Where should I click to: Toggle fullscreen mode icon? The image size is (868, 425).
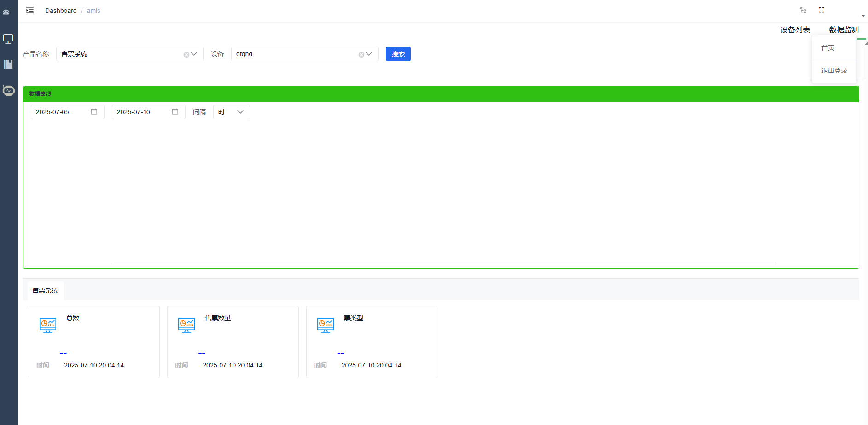(821, 10)
